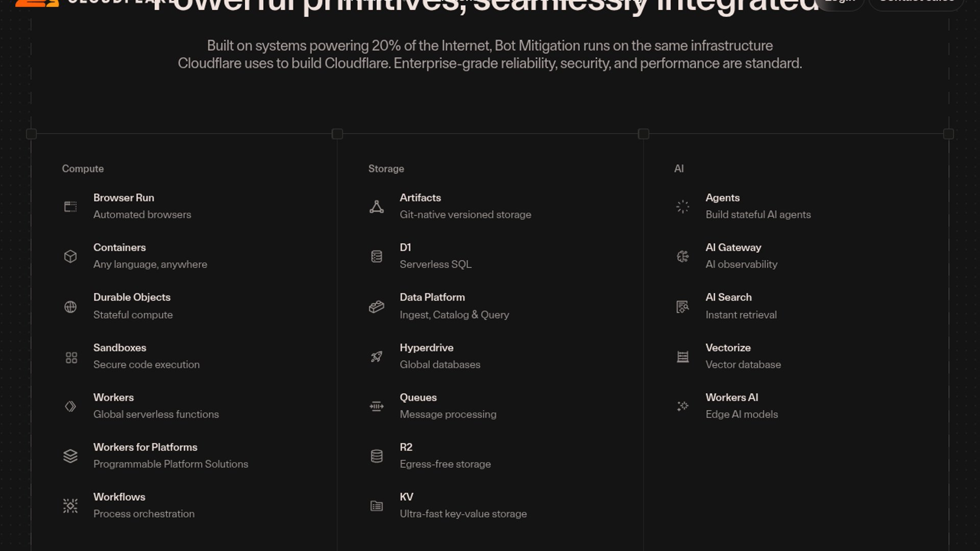Image resolution: width=980 pixels, height=551 pixels.
Task: Click the AI Gateway brain icon
Action: point(682,256)
